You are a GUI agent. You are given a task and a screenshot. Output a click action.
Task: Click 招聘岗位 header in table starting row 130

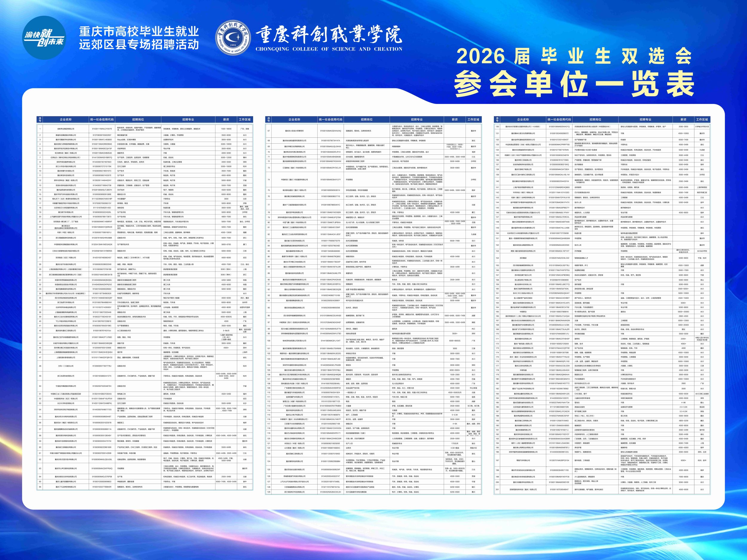tap(595, 119)
